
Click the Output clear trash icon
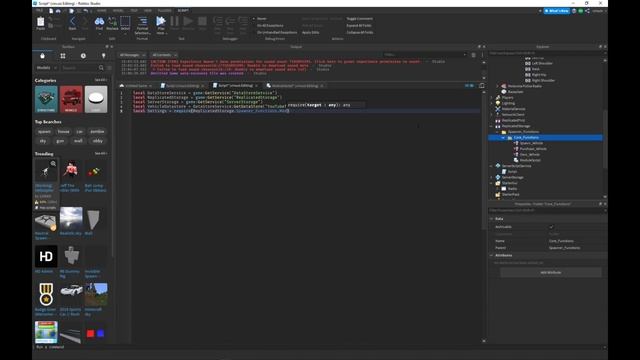[x=473, y=55]
